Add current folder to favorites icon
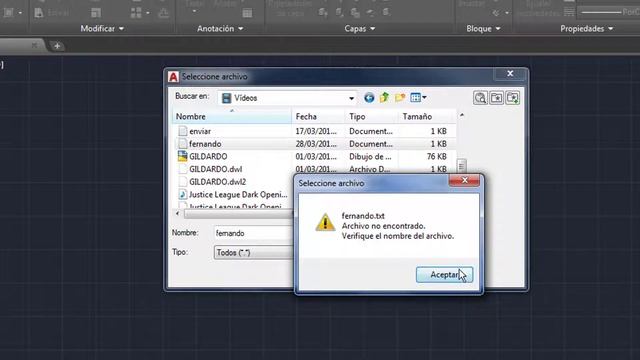The height and width of the screenshot is (360, 640). [512, 98]
